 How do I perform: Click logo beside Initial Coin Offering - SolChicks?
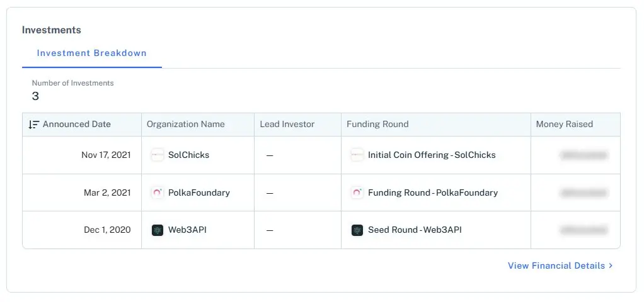(x=357, y=155)
